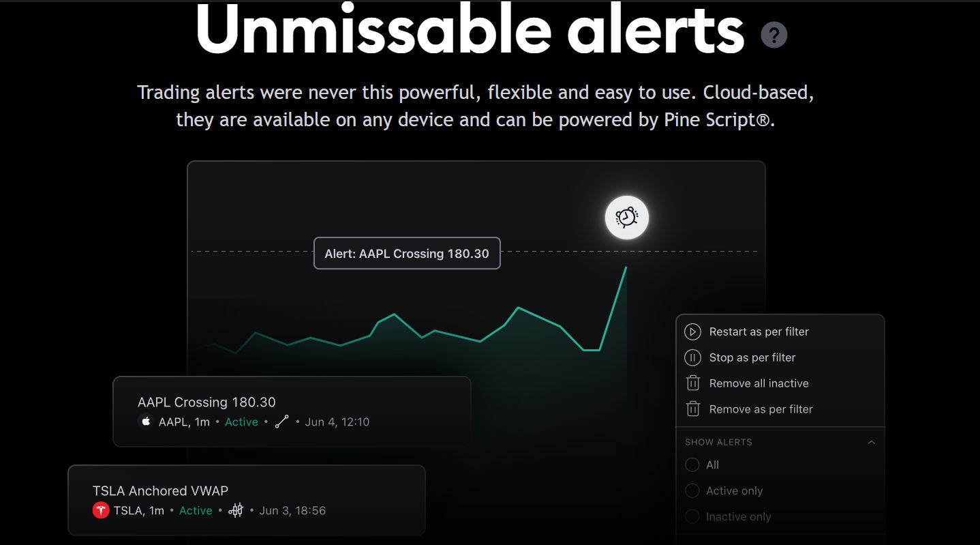Select the Inactive only radio button
Screen dimensions: 980x545
coord(692,517)
